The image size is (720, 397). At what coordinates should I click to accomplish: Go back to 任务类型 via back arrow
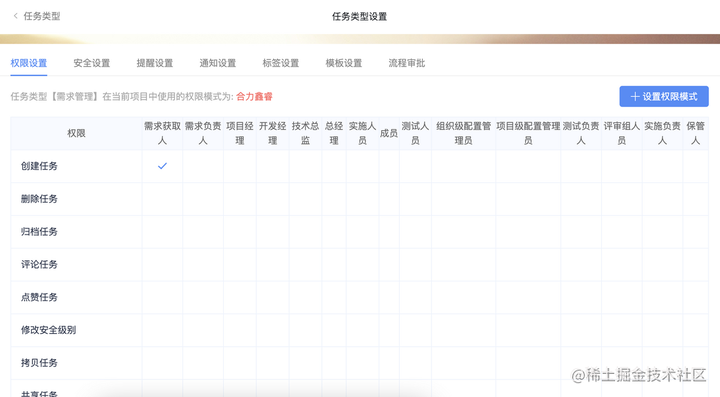point(16,16)
